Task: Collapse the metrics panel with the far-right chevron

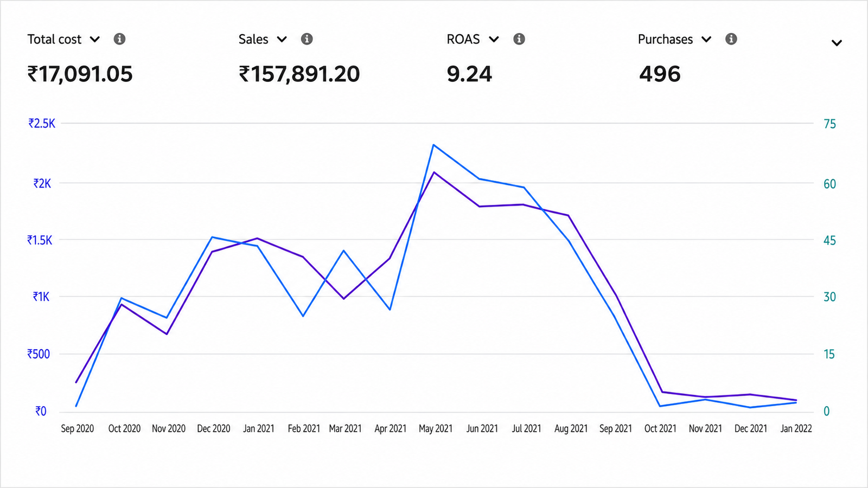Action: click(x=837, y=43)
